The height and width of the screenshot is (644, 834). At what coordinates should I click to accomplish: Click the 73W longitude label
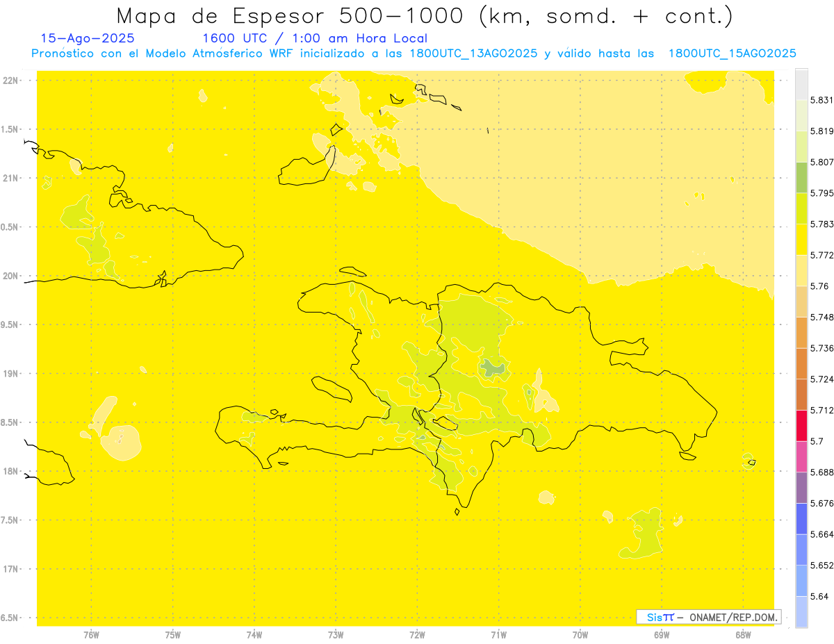tap(336, 634)
